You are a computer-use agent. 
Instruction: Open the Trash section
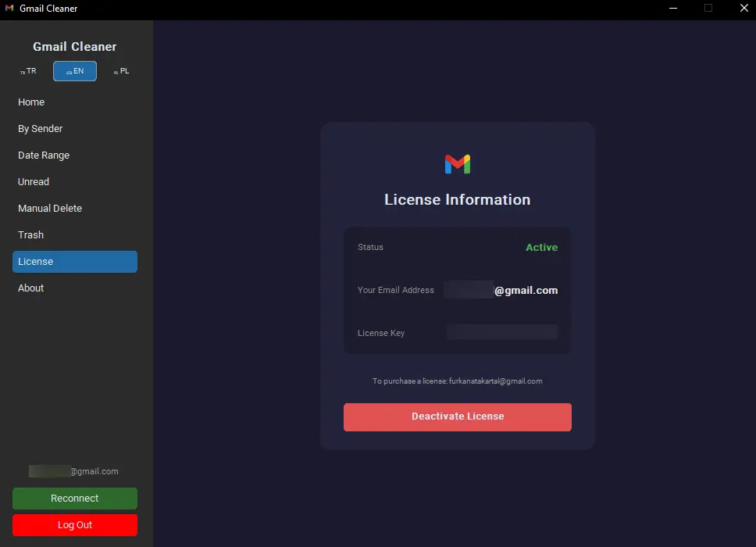[x=75, y=235]
